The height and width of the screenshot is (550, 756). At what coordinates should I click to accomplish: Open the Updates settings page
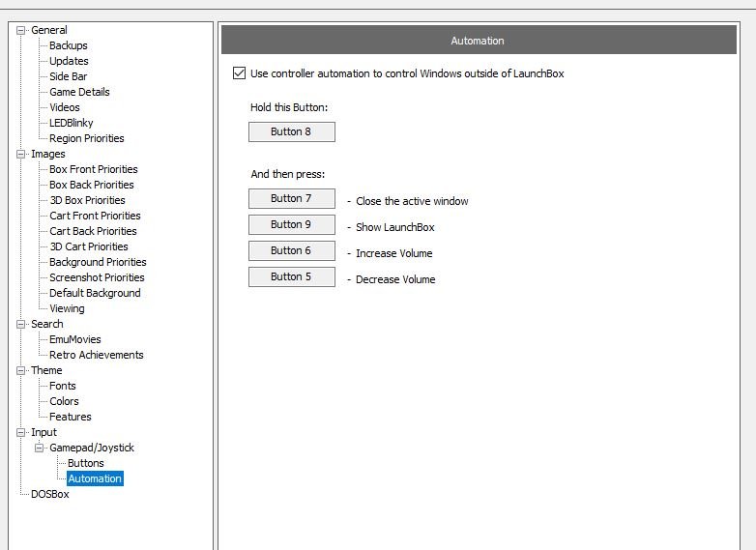point(69,61)
